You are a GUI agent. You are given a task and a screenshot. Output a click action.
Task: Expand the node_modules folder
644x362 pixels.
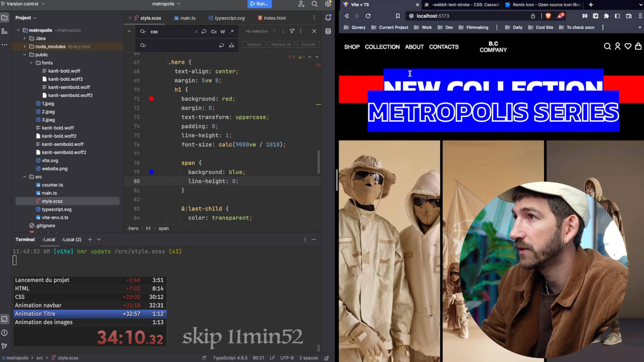pos(25,46)
